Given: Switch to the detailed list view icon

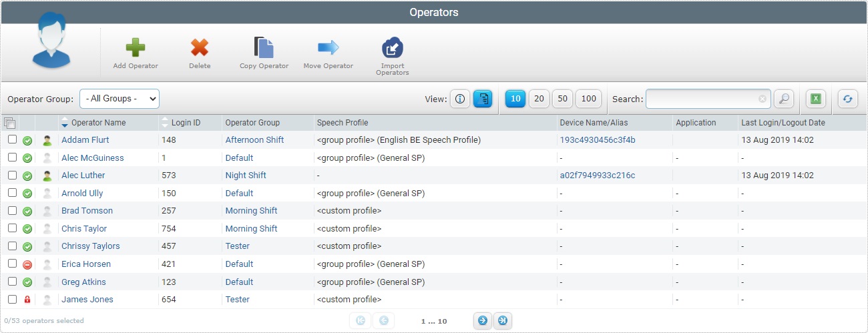Looking at the screenshot, I should click(x=483, y=99).
